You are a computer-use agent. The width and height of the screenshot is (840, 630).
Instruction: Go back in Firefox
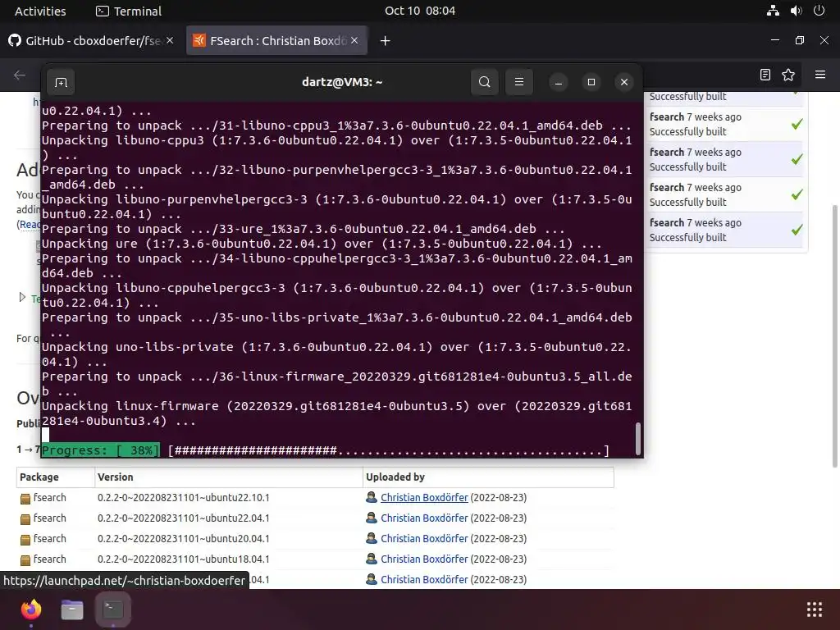point(20,75)
